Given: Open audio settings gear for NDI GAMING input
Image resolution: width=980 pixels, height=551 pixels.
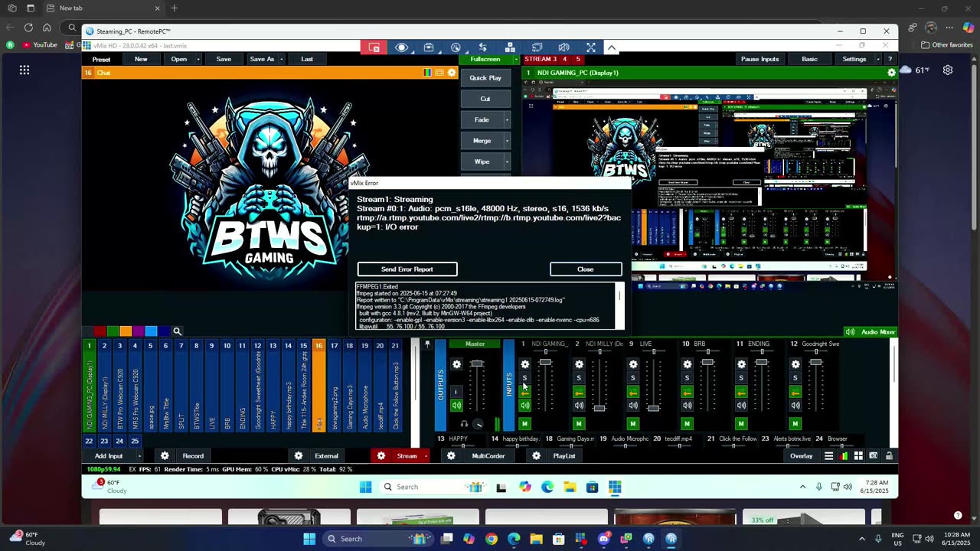Looking at the screenshot, I should pos(524,364).
